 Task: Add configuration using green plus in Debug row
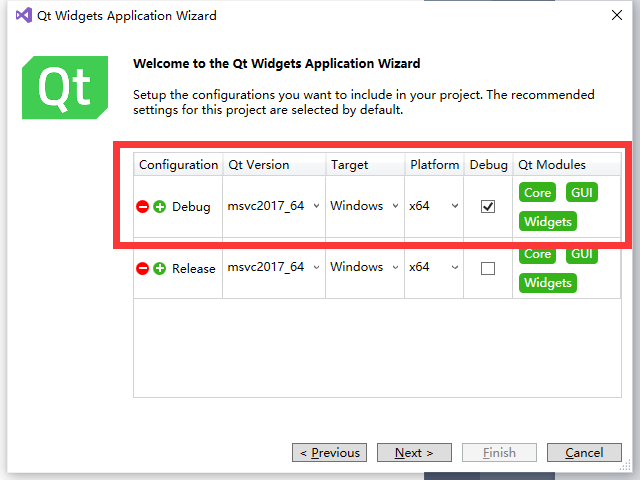coord(160,207)
